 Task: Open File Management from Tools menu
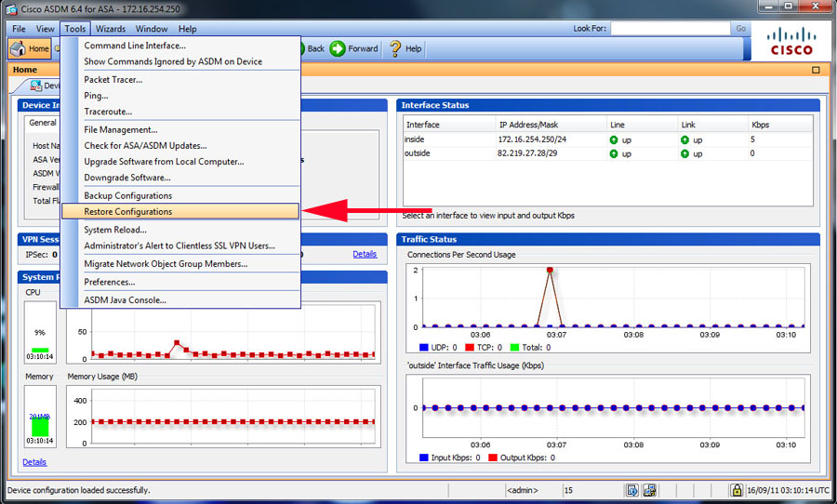click(x=180, y=130)
